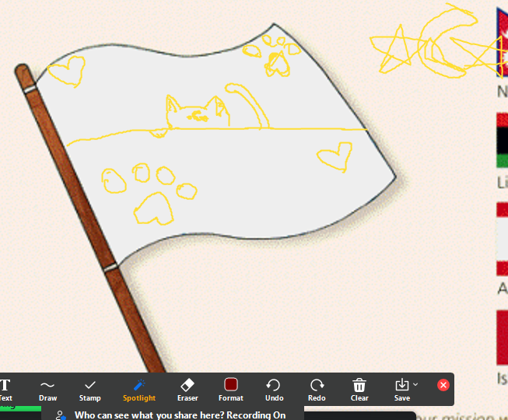
Task: Save the annotated screenshot
Action: (x=401, y=388)
